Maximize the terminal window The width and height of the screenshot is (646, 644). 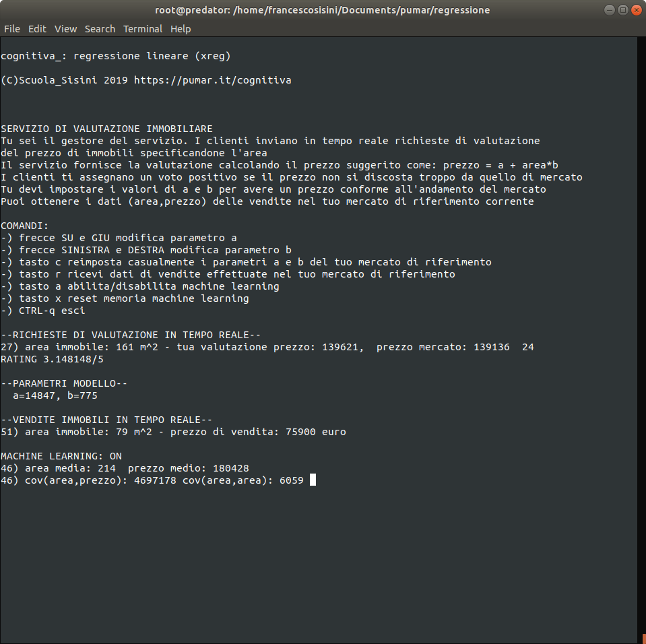click(x=623, y=10)
